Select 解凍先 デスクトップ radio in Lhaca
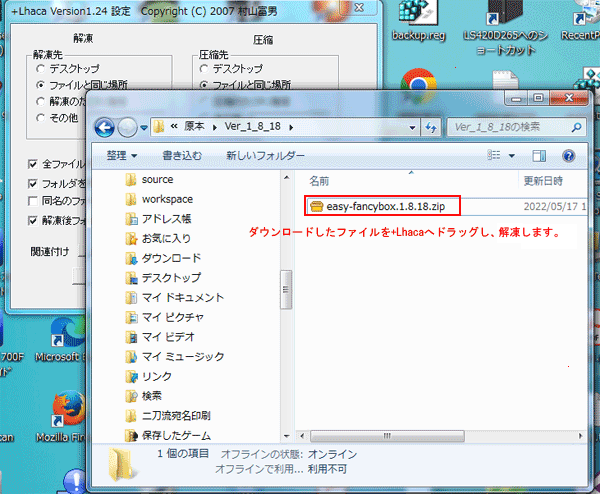The image size is (600, 494). tap(41, 69)
